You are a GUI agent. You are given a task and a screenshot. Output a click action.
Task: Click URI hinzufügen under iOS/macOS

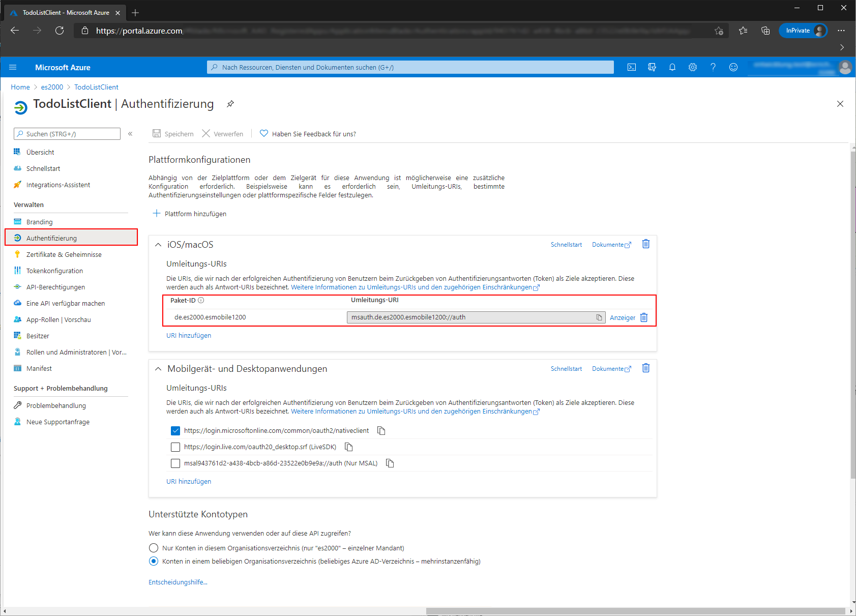189,335
